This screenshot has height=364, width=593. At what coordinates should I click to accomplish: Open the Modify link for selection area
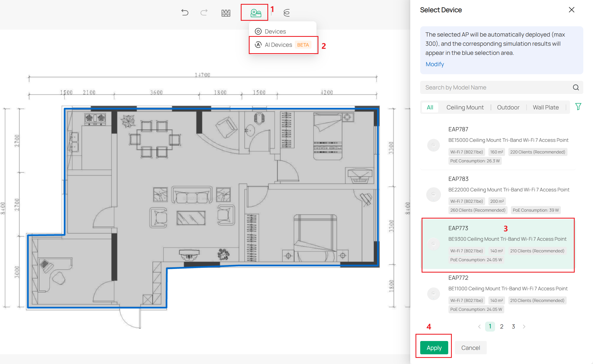tap(434, 64)
